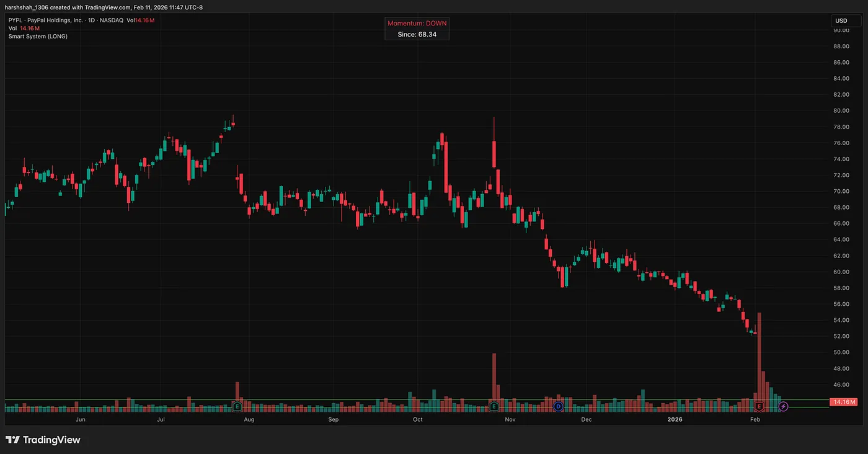
Task: Click the 'Oct' time axis label
Action: point(417,420)
